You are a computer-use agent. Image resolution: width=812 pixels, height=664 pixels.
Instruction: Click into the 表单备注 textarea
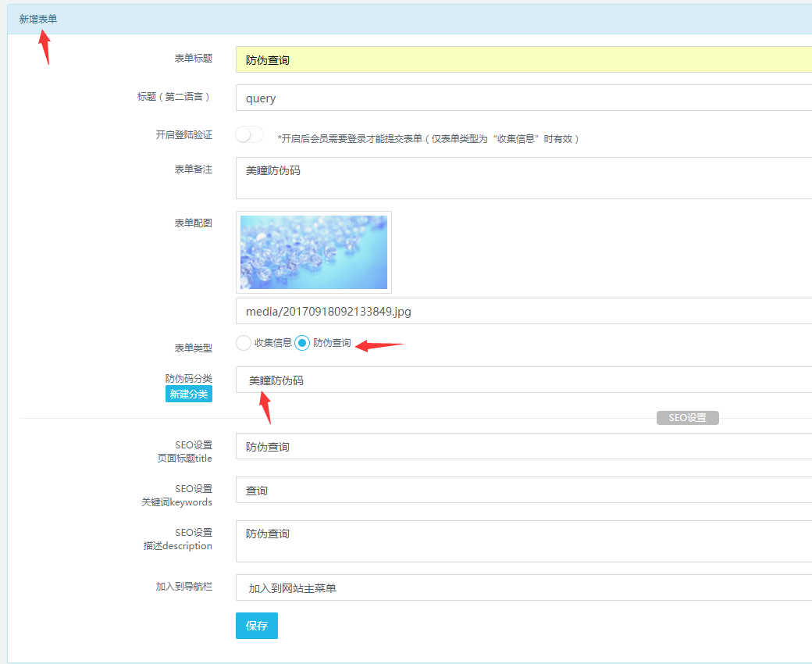point(523,178)
